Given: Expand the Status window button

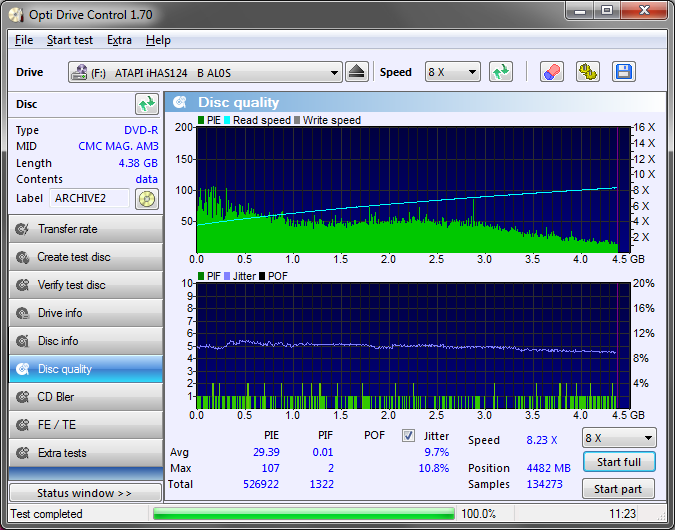Looking at the screenshot, I should tap(85, 493).
